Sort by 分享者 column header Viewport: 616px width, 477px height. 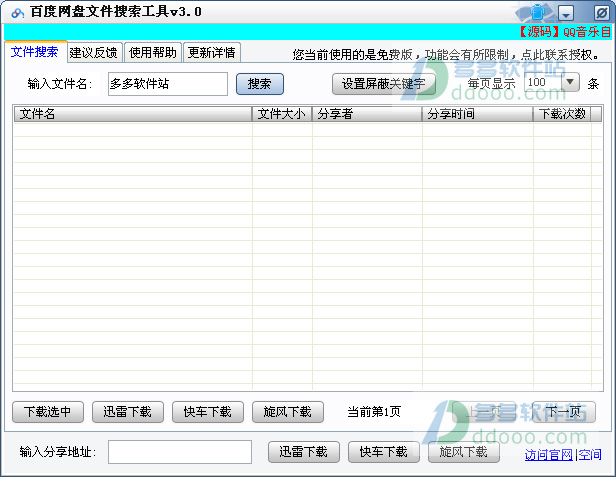coord(367,114)
